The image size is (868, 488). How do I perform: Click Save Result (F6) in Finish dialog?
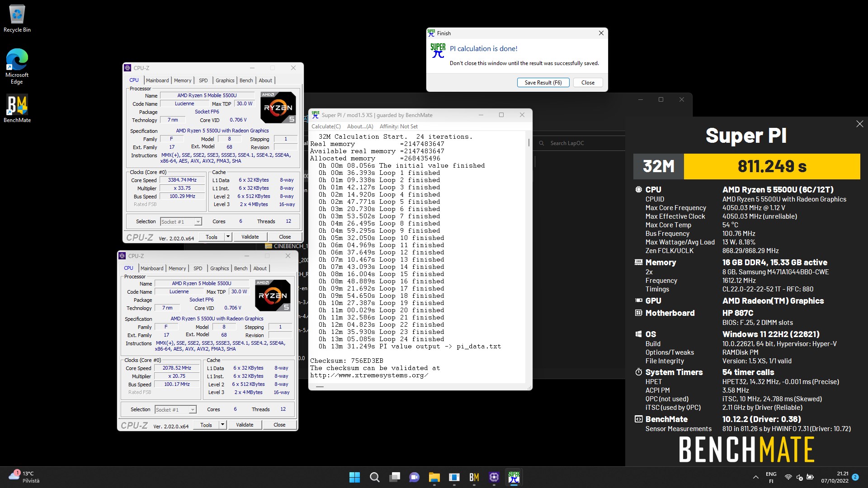(x=543, y=83)
